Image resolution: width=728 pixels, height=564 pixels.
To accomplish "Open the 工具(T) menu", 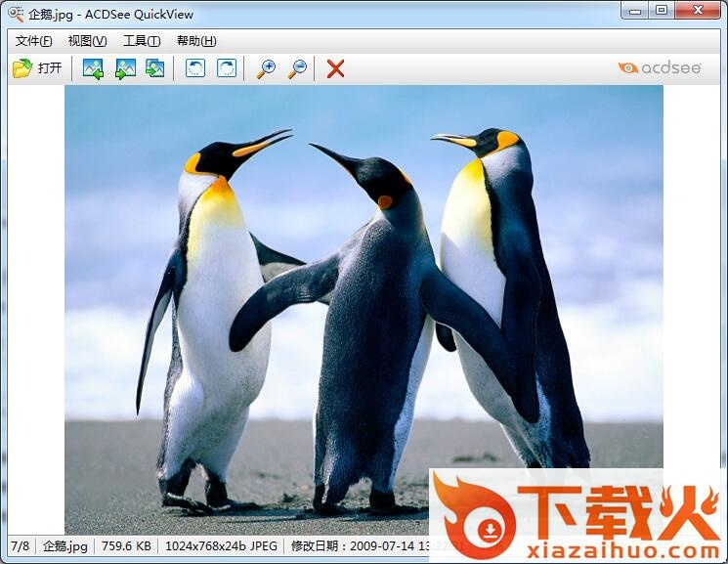I will [x=142, y=41].
